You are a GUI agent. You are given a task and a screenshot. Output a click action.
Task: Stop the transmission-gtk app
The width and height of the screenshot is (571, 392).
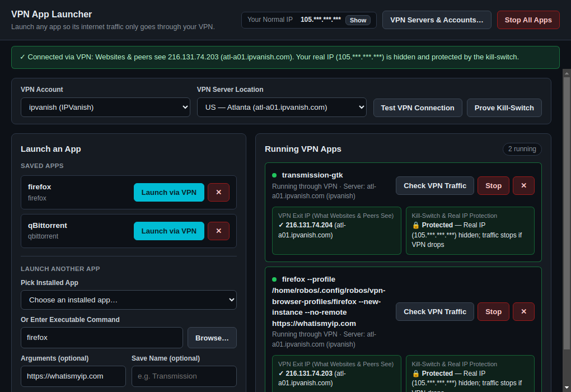(x=493, y=186)
